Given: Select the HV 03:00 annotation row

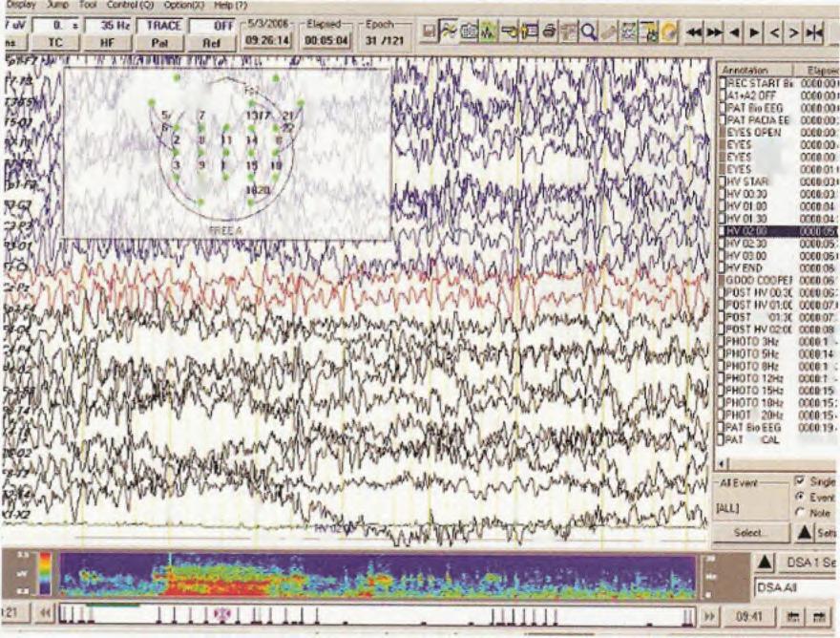Looking at the screenshot, I should (778, 256).
